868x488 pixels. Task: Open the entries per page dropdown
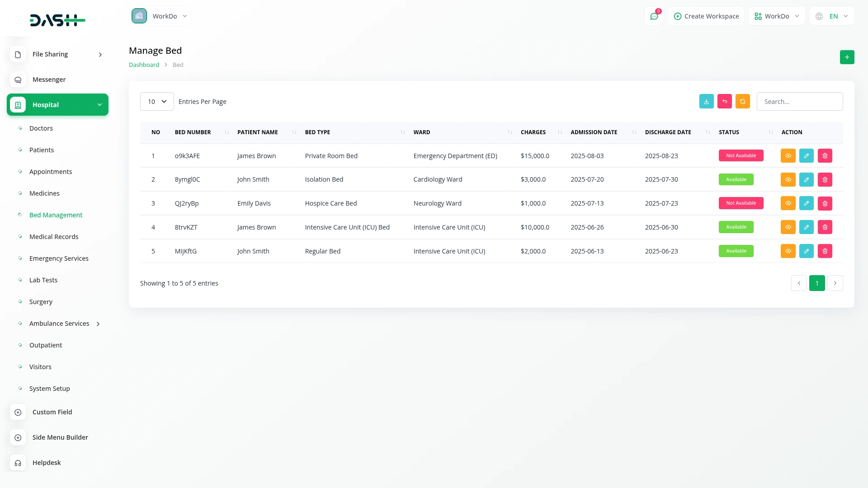tap(157, 101)
